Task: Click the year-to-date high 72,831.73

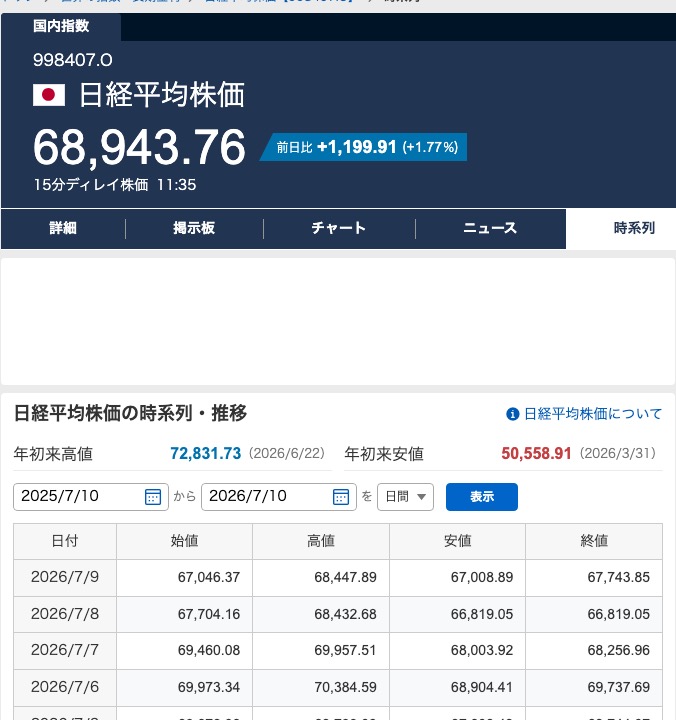Action: tap(205, 454)
